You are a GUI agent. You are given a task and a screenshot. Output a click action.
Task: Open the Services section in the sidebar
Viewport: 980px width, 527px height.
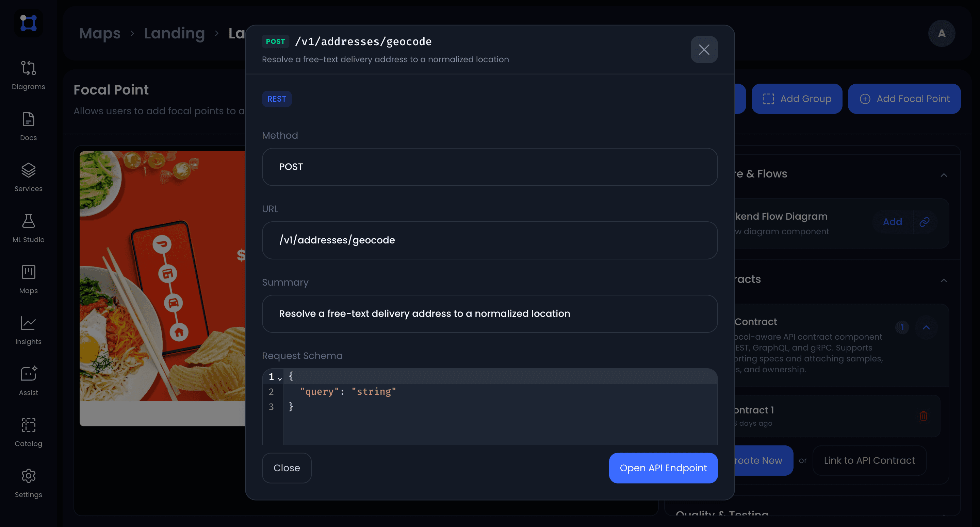coord(29,177)
